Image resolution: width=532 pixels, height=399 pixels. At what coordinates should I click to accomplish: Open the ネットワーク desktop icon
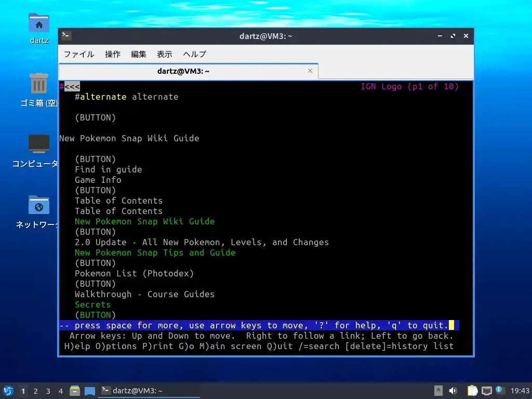coord(38,205)
